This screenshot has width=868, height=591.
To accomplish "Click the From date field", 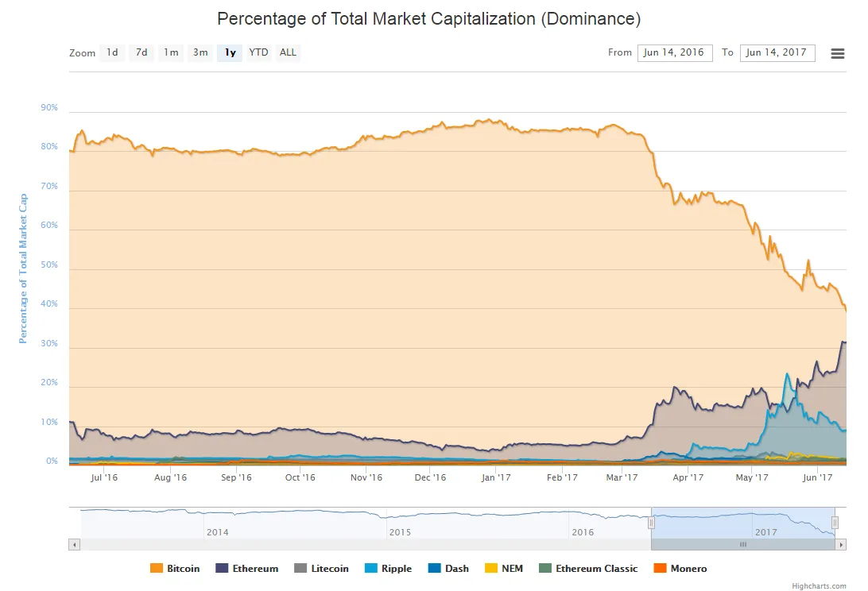I will coord(675,52).
